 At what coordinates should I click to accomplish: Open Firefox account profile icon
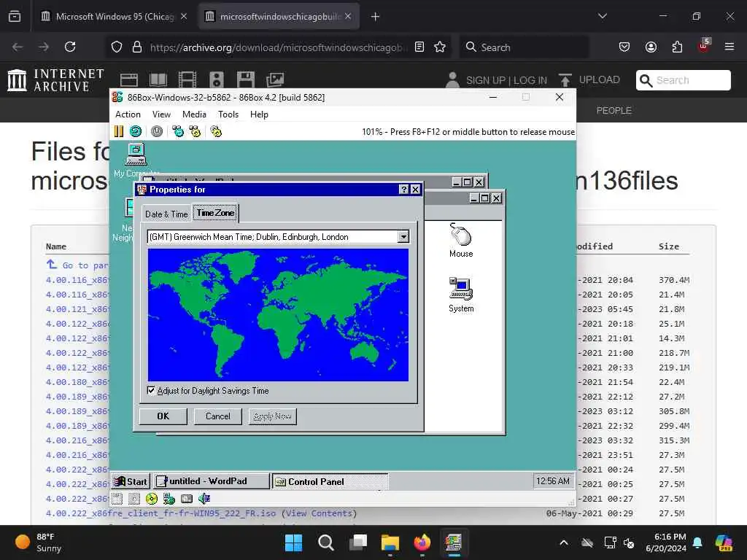(651, 47)
